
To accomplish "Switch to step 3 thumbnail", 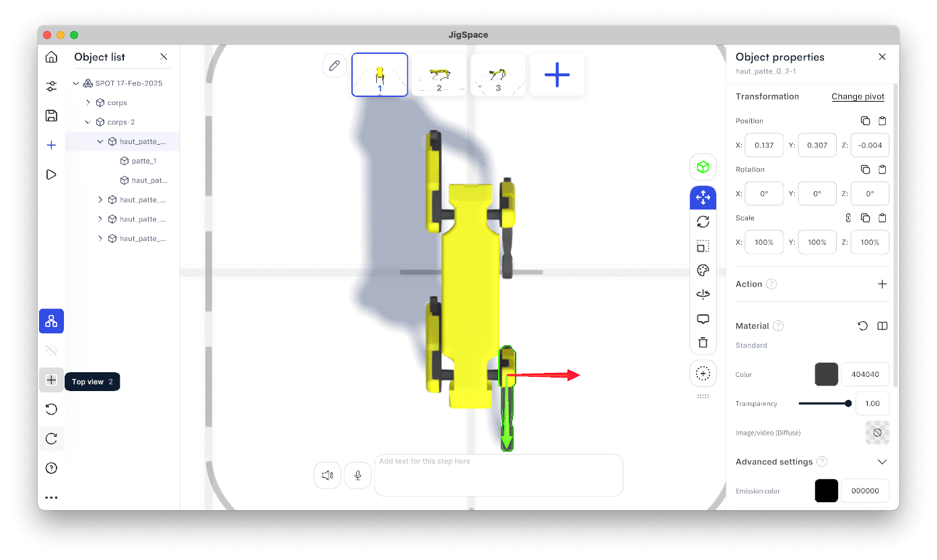I will coord(498,75).
